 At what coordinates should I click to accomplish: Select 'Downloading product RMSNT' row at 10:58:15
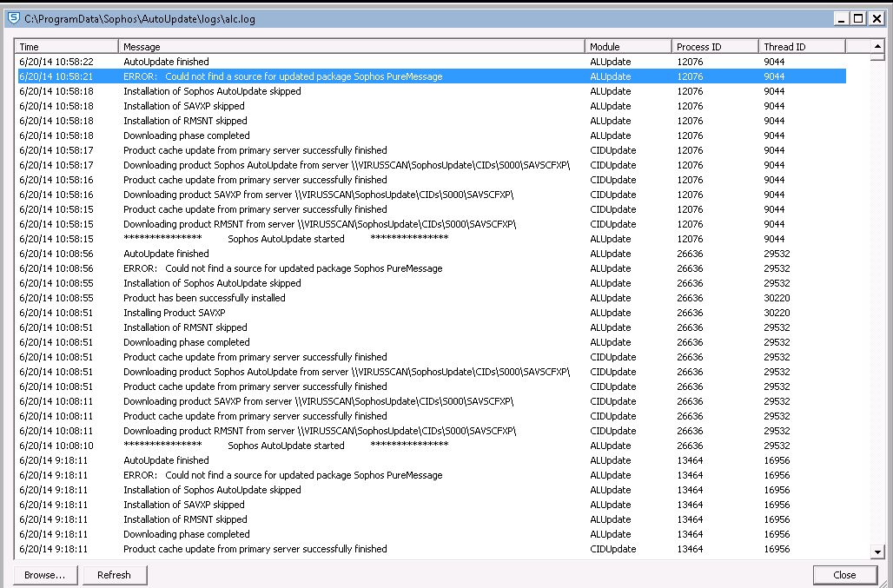(432, 224)
